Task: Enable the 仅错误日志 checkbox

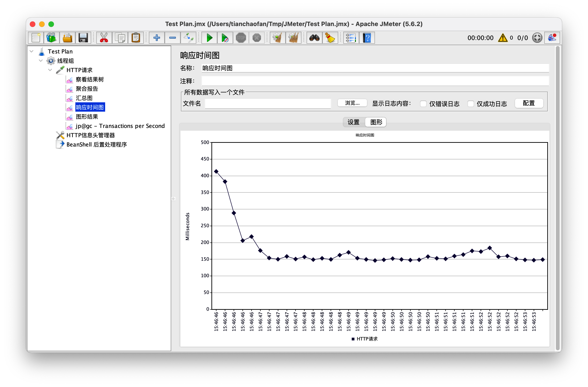Action: (423, 104)
